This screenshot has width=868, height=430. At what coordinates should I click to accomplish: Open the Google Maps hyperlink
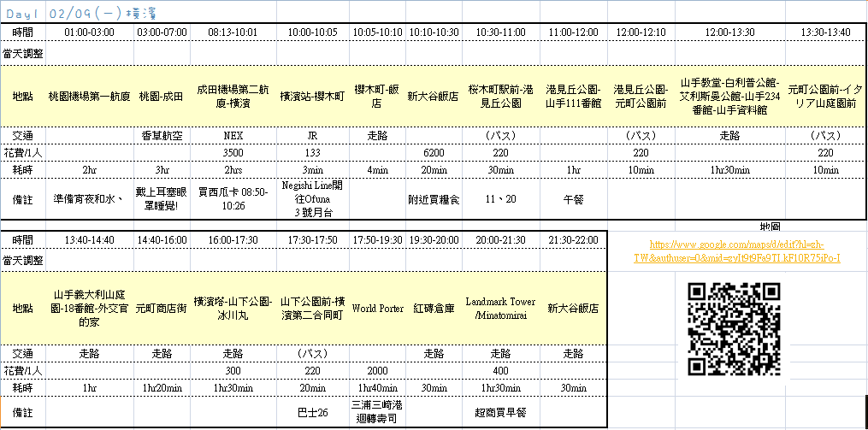[737, 250]
